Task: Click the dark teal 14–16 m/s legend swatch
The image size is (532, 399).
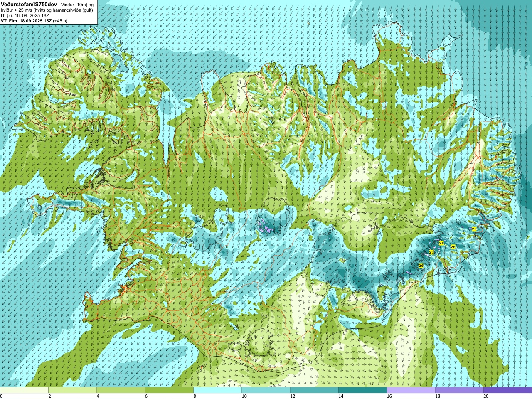Action: pyautogui.click(x=362, y=390)
